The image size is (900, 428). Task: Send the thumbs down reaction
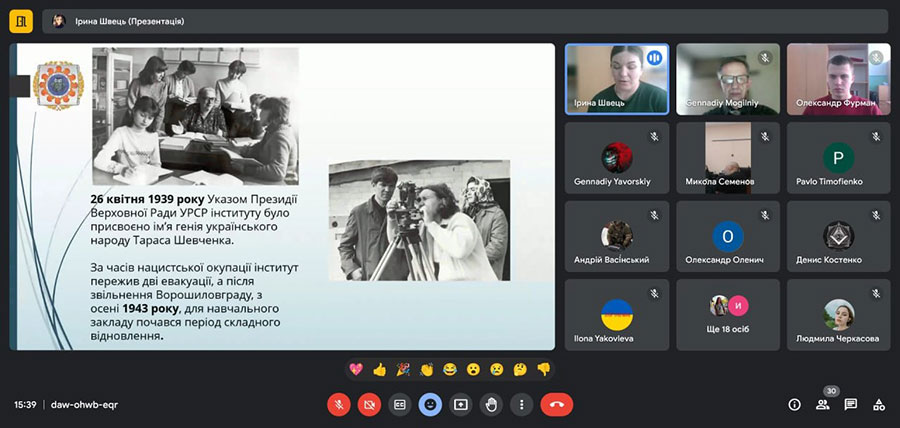click(543, 369)
